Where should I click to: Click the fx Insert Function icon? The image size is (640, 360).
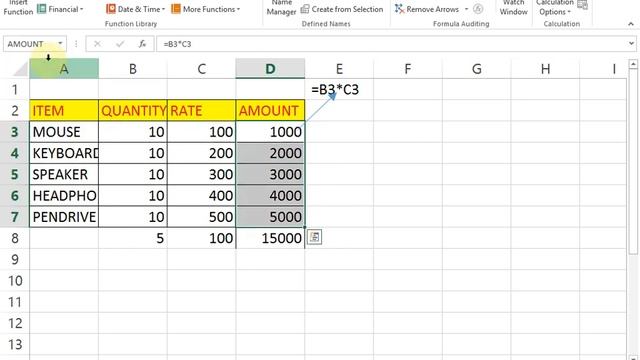(x=142, y=44)
